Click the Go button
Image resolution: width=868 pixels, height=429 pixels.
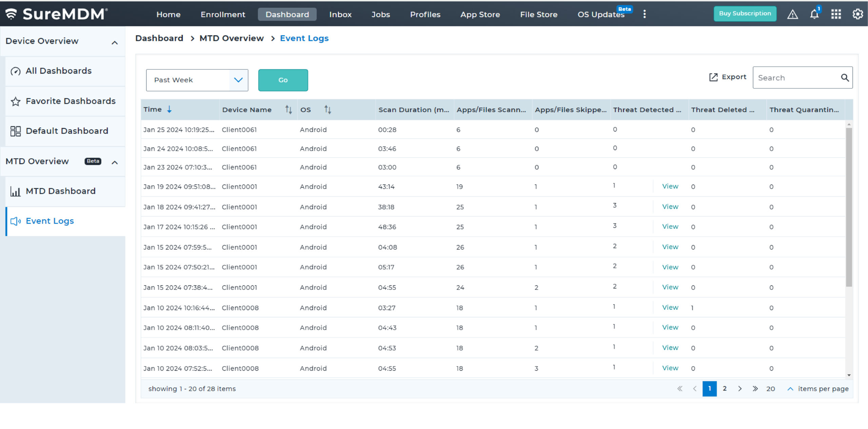tap(283, 80)
